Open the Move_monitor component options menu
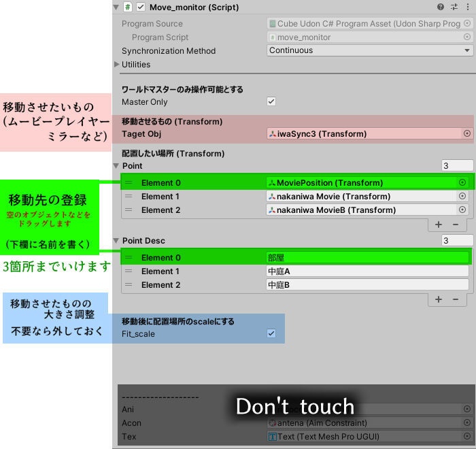This screenshot has width=476, height=449. [x=468, y=7]
